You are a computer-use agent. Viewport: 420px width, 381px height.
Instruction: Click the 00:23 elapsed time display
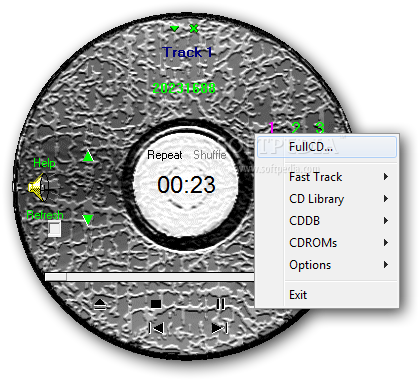[x=186, y=184]
